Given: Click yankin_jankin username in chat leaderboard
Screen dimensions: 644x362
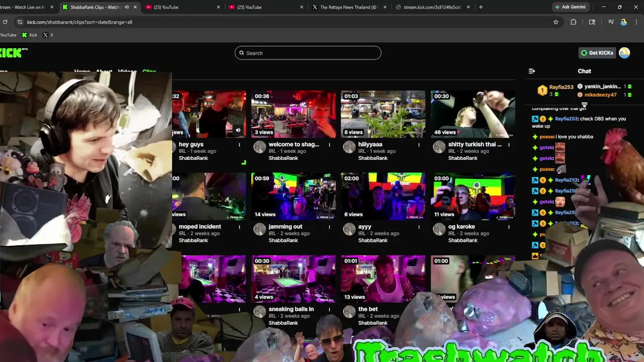Looking at the screenshot, I should (602, 86).
